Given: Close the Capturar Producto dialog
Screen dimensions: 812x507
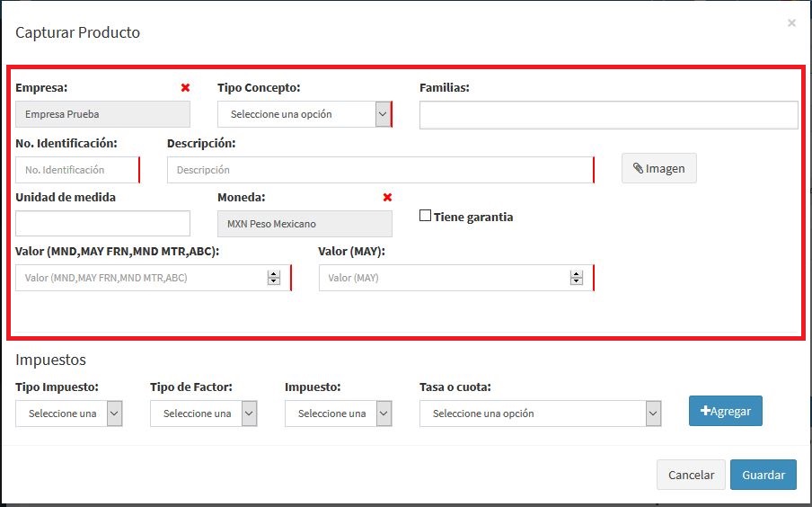Looking at the screenshot, I should [790, 23].
